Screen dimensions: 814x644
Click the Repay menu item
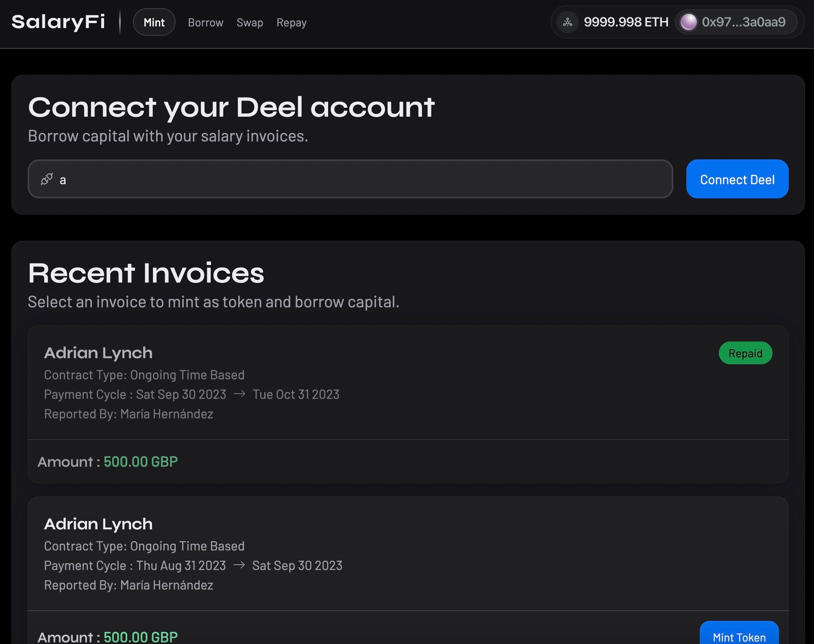(x=291, y=22)
